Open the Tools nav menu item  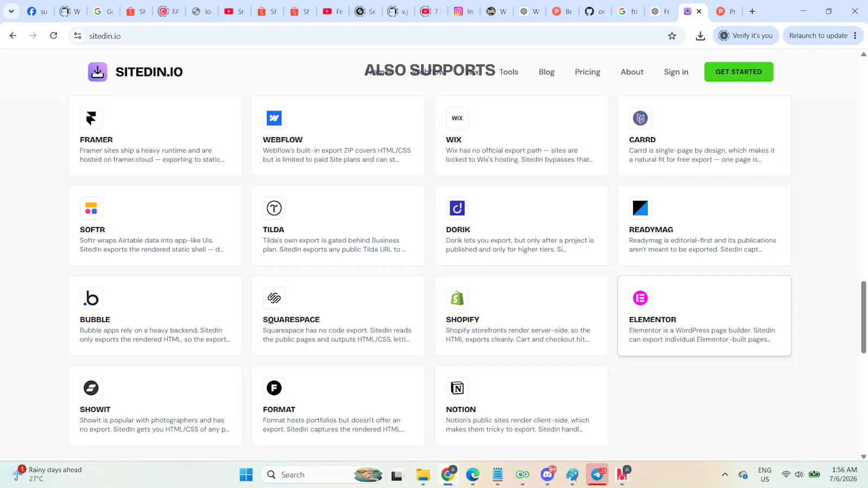tap(509, 72)
